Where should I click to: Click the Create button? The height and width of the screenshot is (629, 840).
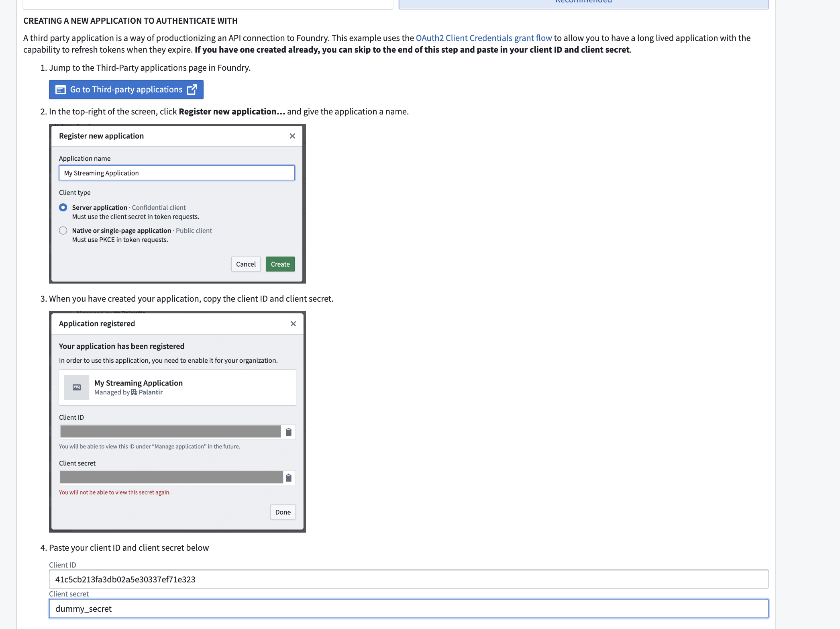pyautogui.click(x=280, y=264)
